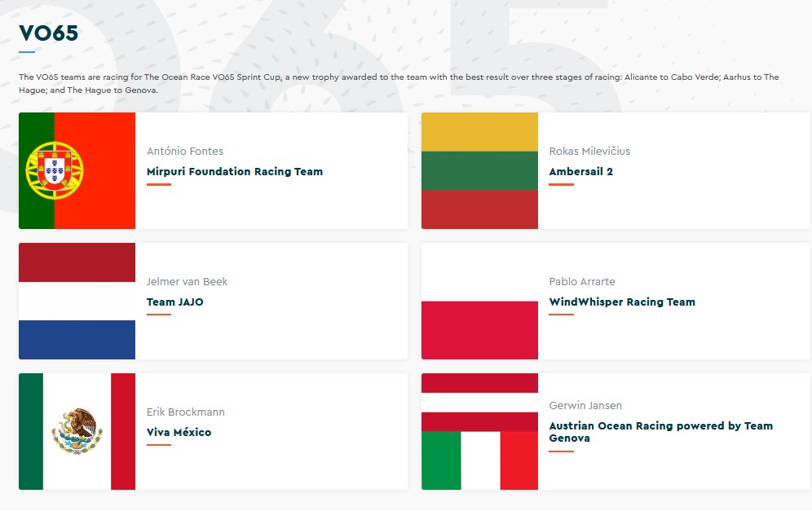Click skipper name Gerwin Jansen
Image resolution: width=812 pixels, height=511 pixels.
(585, 405)
